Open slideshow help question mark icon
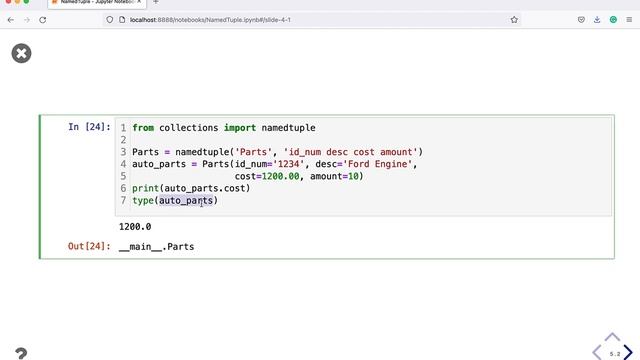Screen dimensions: 640x360 tap(21, 353)
